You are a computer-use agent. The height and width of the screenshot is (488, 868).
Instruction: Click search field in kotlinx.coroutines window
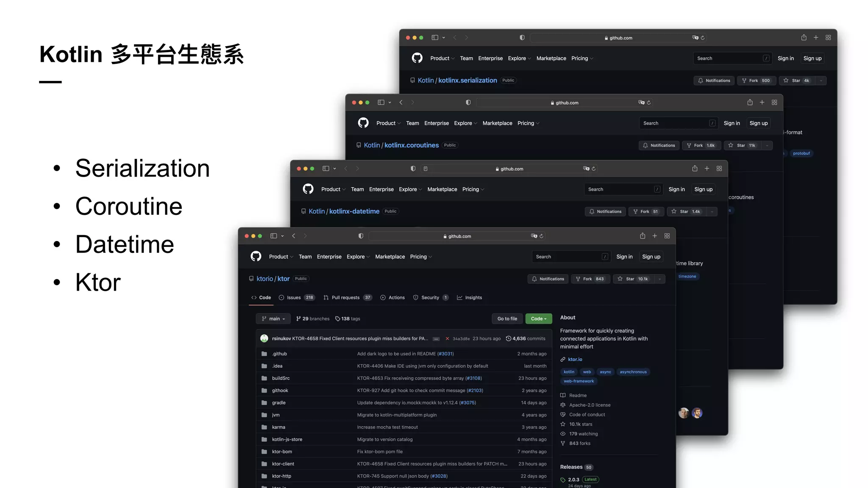click(x=678, y=123)
